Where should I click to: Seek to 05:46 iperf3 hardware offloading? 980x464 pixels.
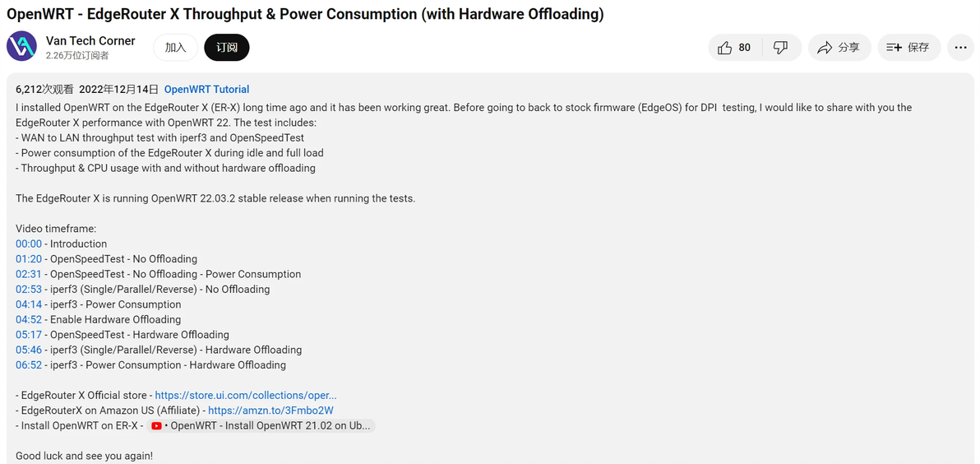(29, 350)
